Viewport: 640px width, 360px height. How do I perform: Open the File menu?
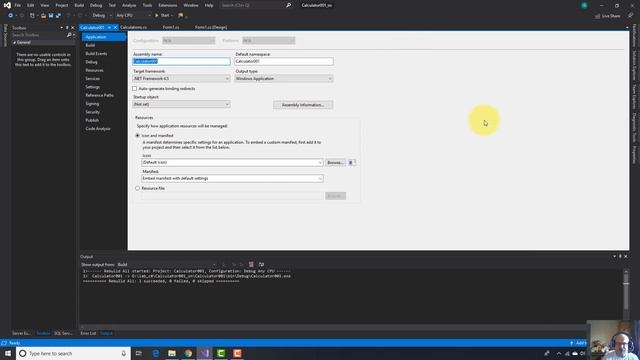pos(18,5)
